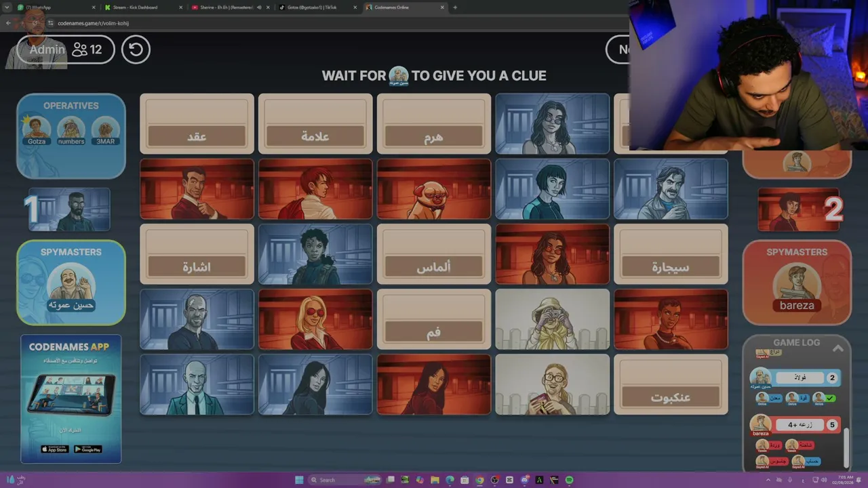Switch to the Gotza TikTok tab
Screen dimensions: 868x488
[318, 7]
